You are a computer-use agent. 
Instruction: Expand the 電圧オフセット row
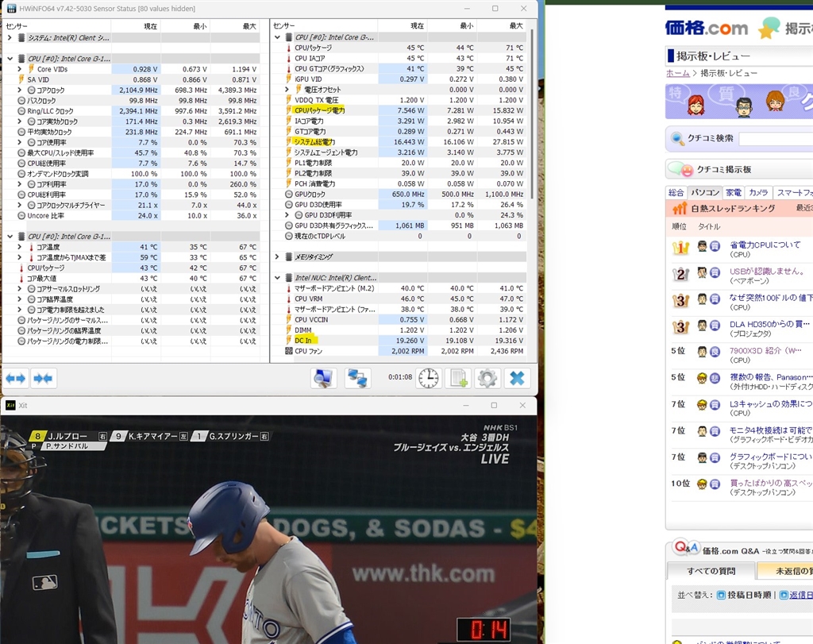point(287,90)
